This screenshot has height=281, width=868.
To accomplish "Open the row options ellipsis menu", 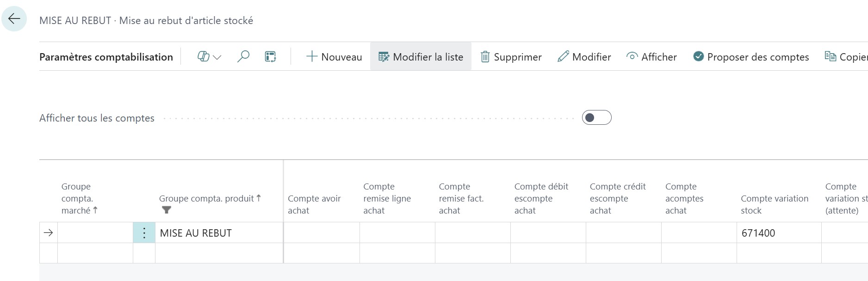I will 144,233.
